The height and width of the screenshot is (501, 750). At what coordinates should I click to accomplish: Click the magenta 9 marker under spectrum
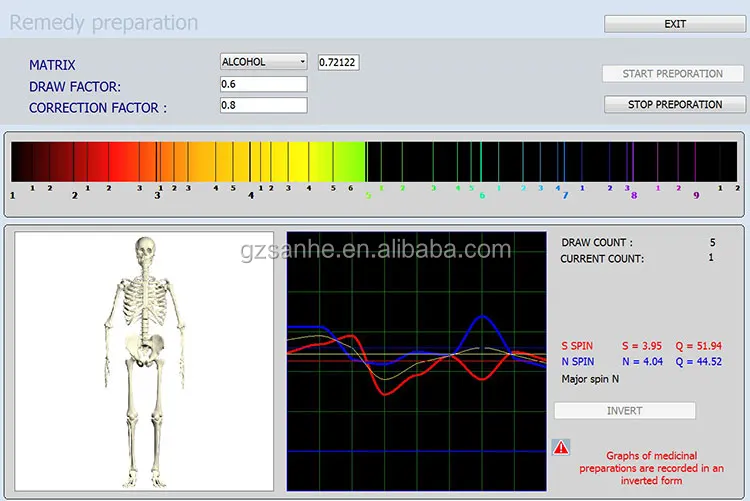click(x=696, y=196)
